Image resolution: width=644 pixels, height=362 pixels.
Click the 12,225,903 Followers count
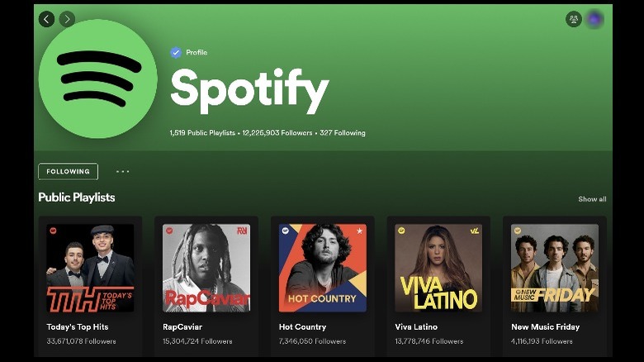click(277, 133)
